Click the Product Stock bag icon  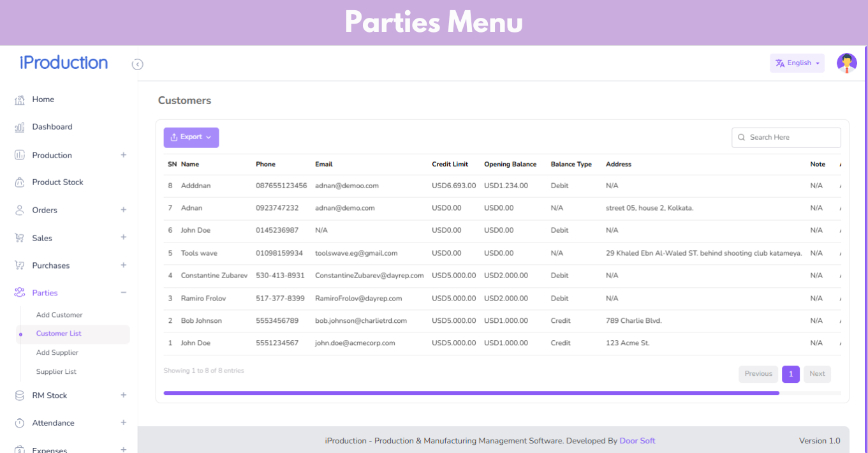pyautogui.click(x=20, y=182)
